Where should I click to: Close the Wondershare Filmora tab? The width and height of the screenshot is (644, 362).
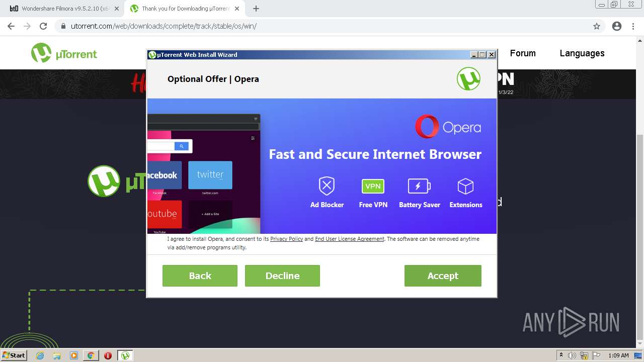(x=116, y=9)
